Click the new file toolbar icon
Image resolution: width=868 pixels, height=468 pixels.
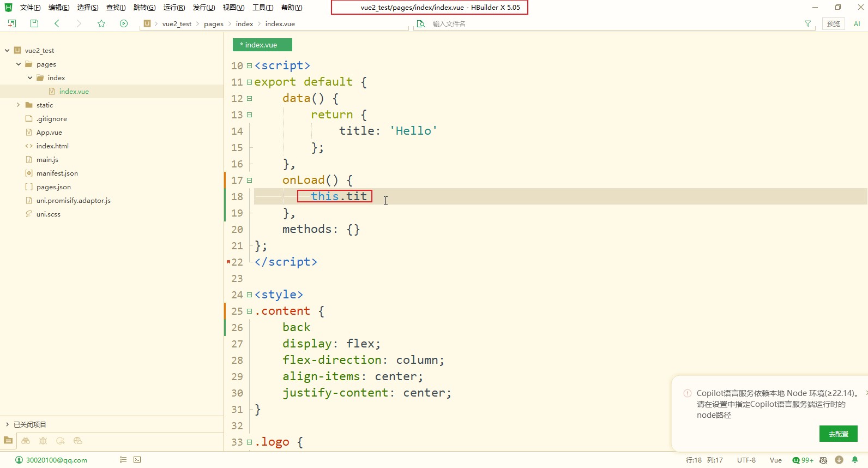click(x=12, y=23)
